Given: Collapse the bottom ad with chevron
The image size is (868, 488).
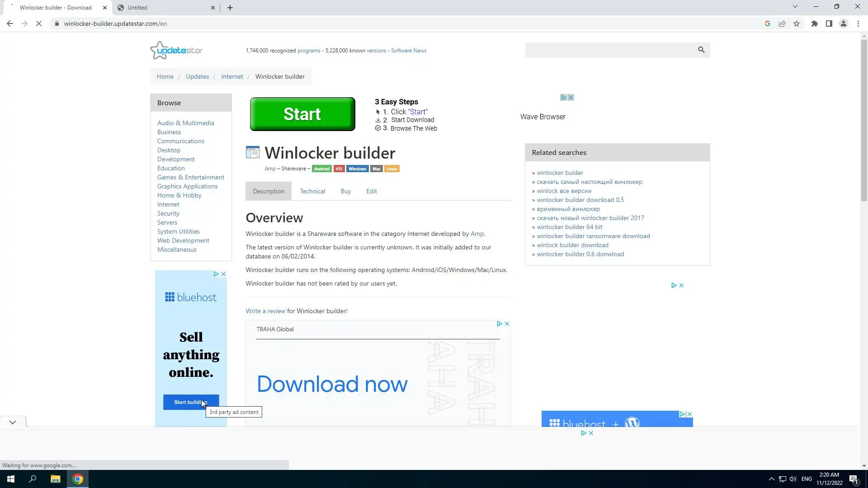Looking at the screenshot, I should (13, 422).
